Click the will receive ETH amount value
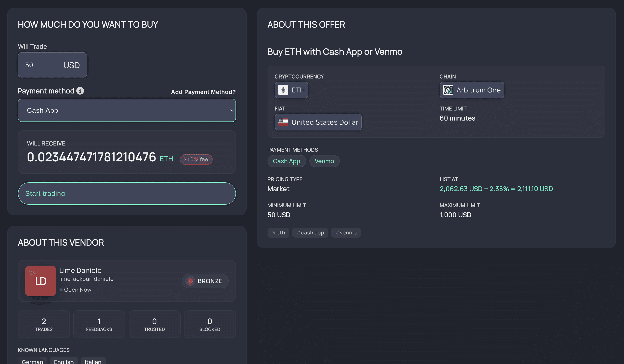 pyautogui.click(x=91, y=157)
